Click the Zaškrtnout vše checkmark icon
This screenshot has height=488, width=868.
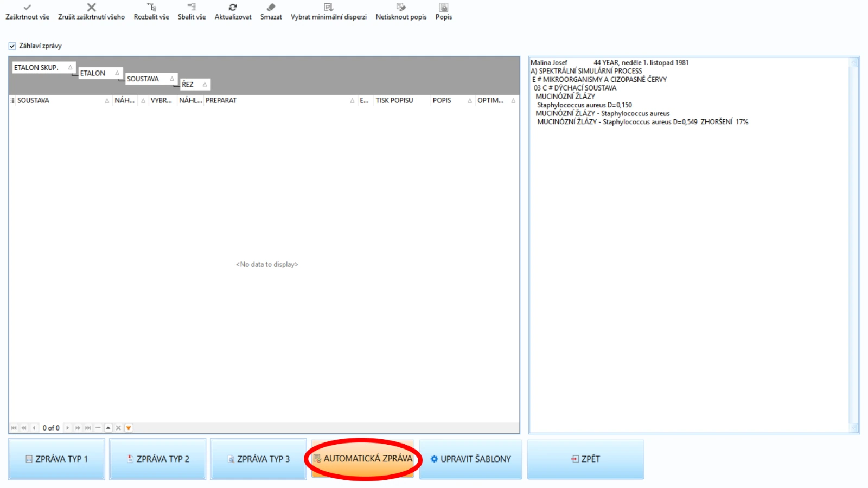click(27, 7)
